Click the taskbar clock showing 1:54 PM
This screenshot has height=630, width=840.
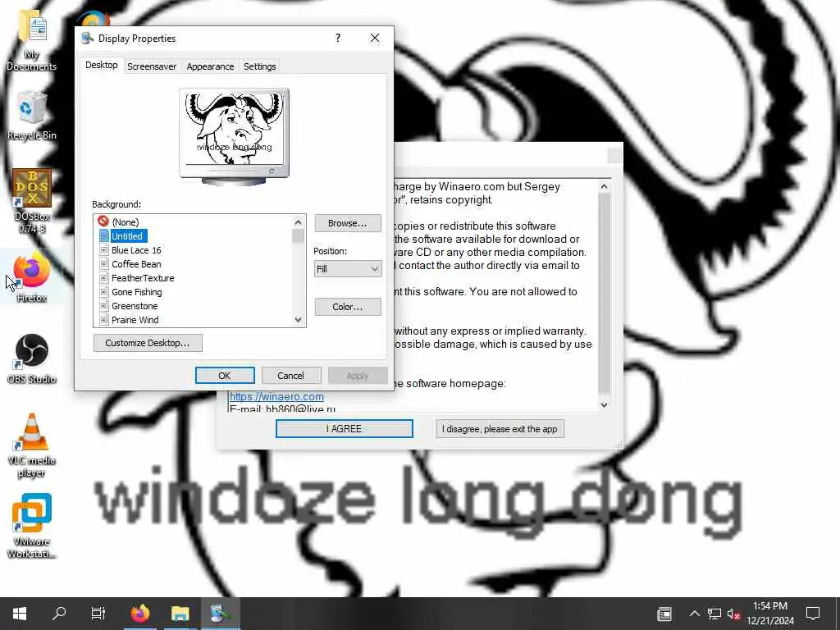click(x=769, y=614)
